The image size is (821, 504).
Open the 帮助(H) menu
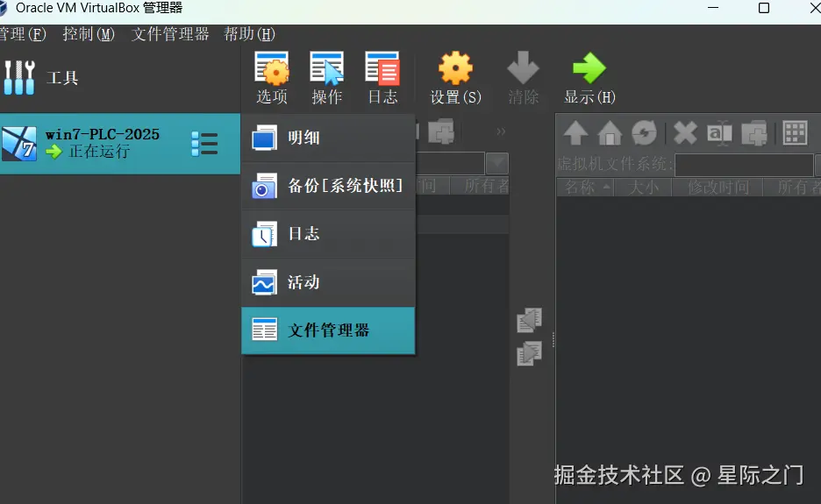tap(249, 34)
